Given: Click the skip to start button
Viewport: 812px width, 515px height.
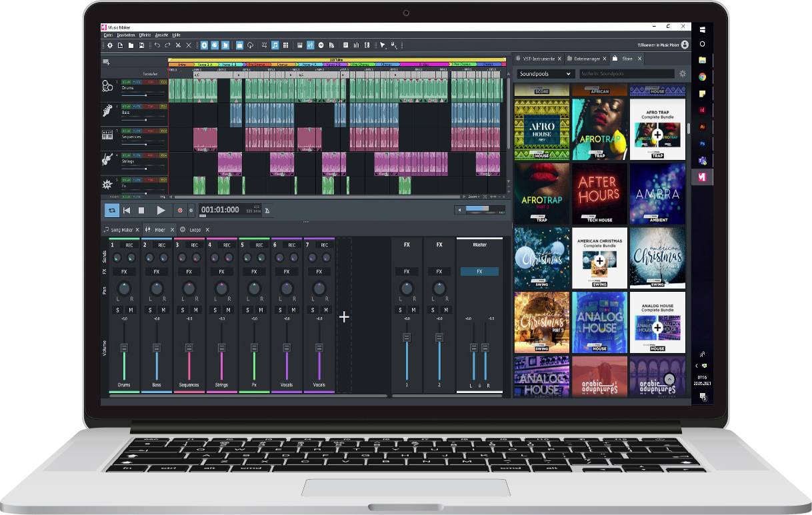Looking at the screenshot, I should [x=127, y=210].
